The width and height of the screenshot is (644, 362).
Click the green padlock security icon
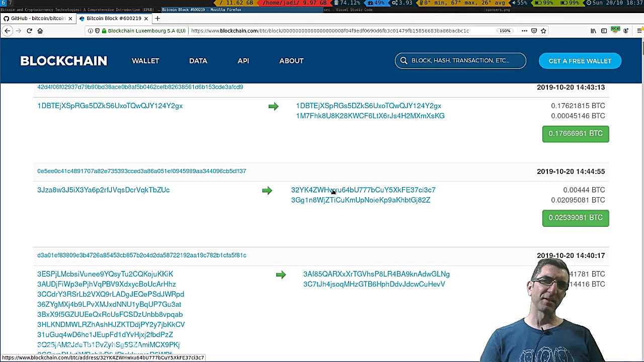click(104, 31)
